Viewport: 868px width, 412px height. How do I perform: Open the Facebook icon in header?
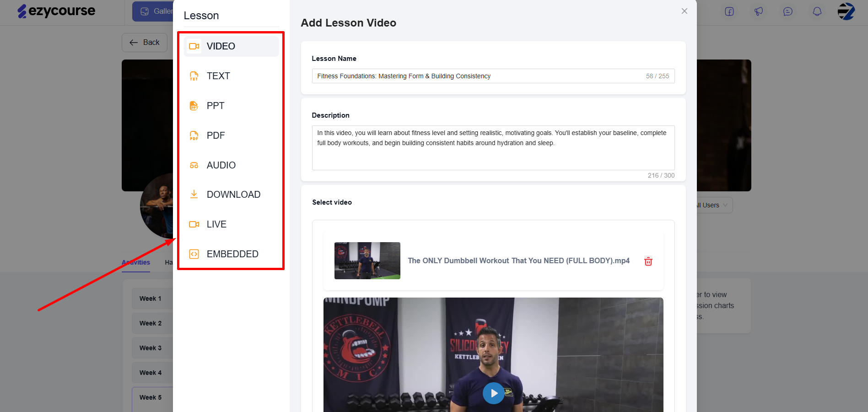(729, 11)
